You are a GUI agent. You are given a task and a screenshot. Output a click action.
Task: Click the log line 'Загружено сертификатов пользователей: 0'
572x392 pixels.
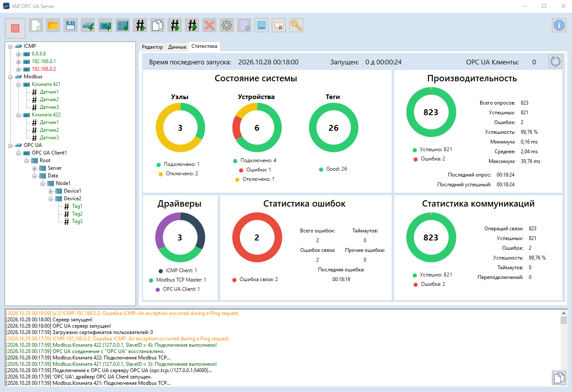pos(80,332)
